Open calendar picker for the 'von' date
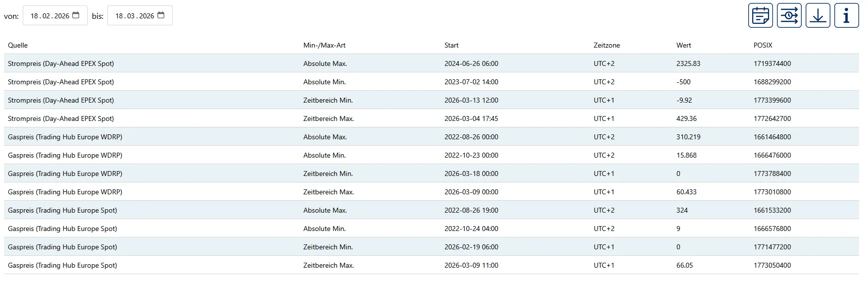This screenshot has height=289, width=868. [76, 15]
